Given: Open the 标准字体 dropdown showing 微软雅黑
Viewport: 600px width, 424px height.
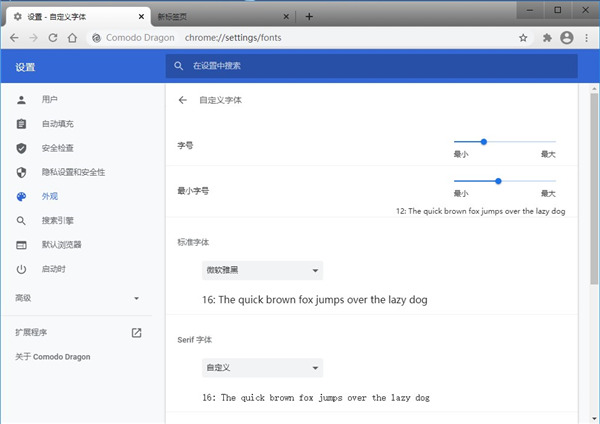Looking at the screenshot, I should 262,270.
